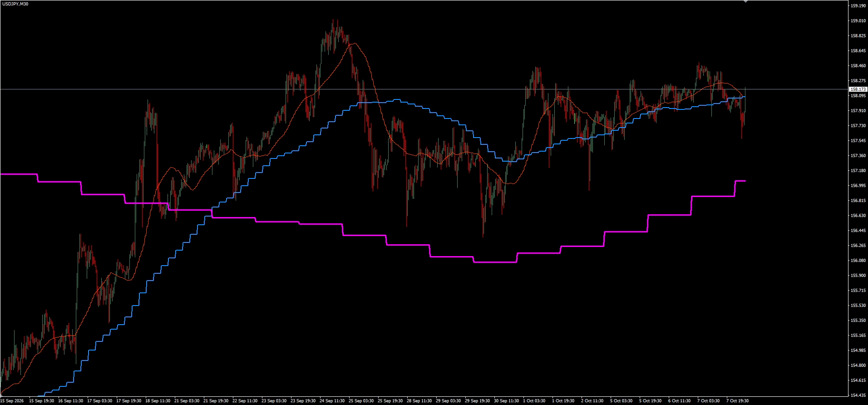Select the 7 Oct 19:30 time label

pyautogui.click(x=737, y=401)
